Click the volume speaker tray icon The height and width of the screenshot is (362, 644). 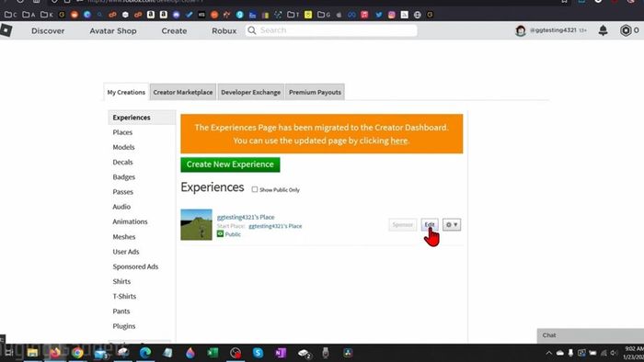click(614, 353)
